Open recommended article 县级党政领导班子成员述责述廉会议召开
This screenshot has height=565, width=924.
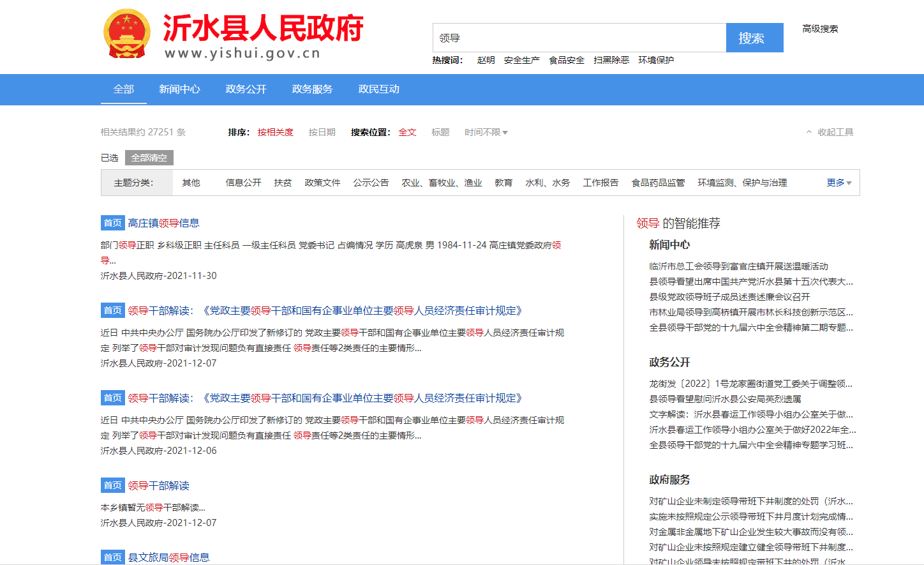pos(729,297)
